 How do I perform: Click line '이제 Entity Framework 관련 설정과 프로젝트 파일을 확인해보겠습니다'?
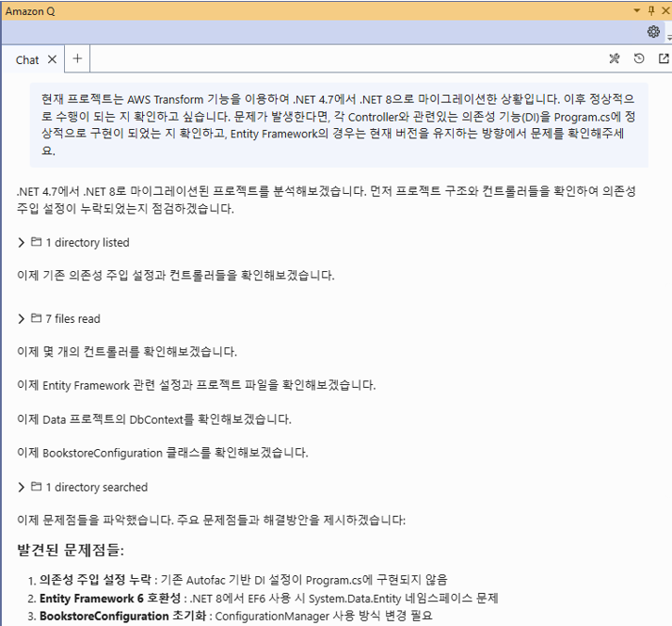click(x=197, y=385)
